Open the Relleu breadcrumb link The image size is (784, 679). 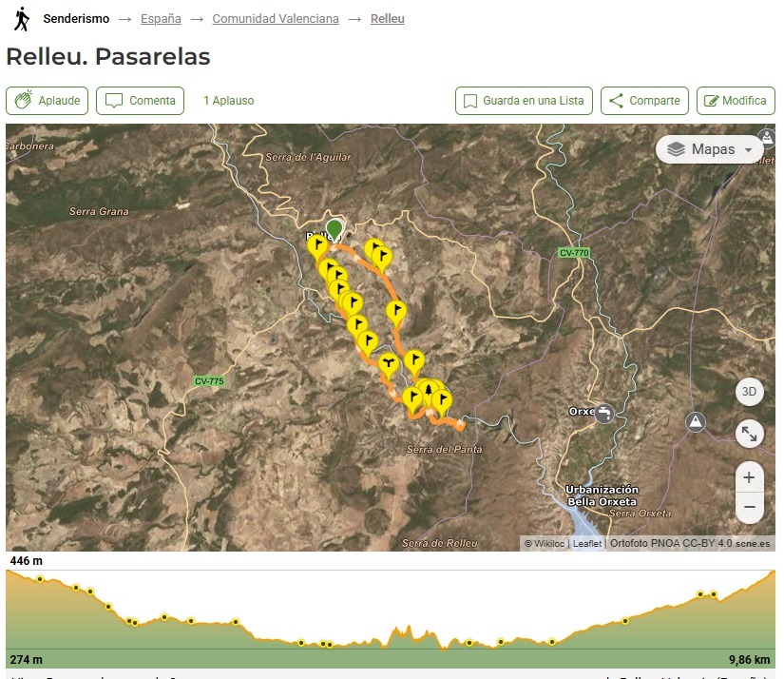(x=387, y=19)
